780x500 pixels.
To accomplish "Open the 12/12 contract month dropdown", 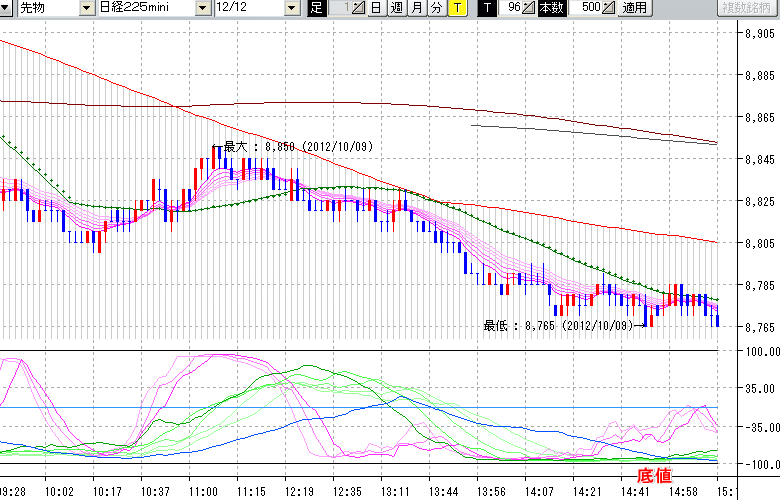I will point(291,8).
